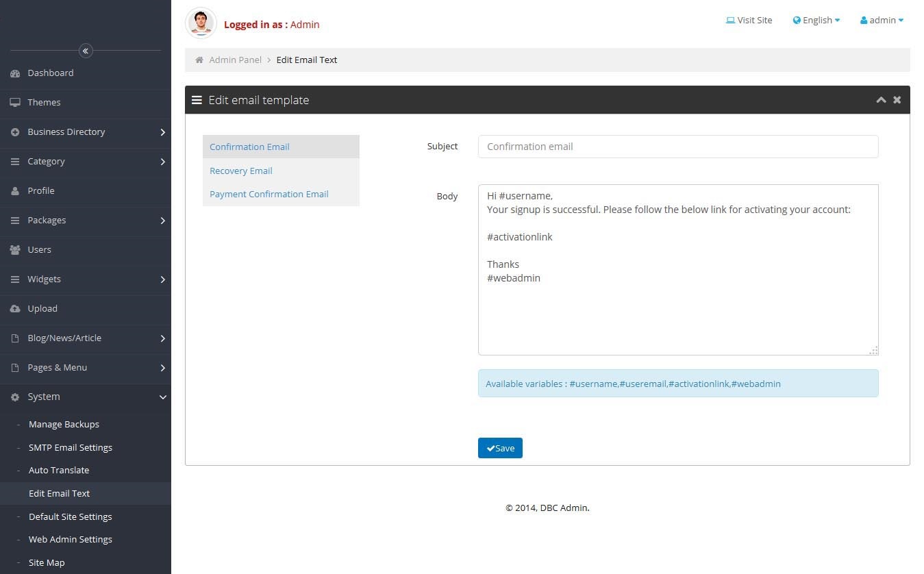This screenshot has width=924, height=574.
Task: Click the user icon next to admin
Action: (x=864, y=21)
